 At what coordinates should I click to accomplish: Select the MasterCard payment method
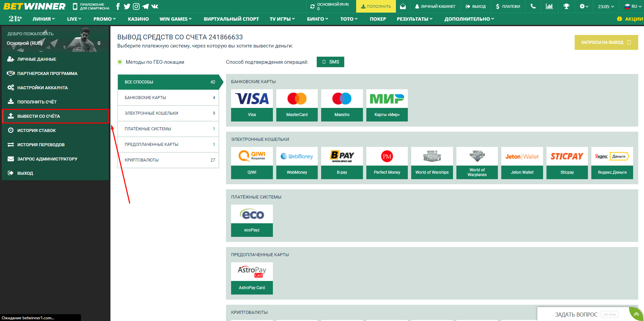297,105
